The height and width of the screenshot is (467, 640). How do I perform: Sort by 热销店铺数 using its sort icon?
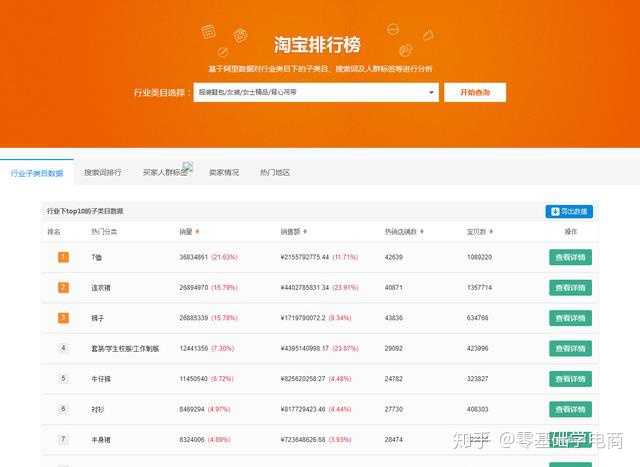click(x=422, y=232)
